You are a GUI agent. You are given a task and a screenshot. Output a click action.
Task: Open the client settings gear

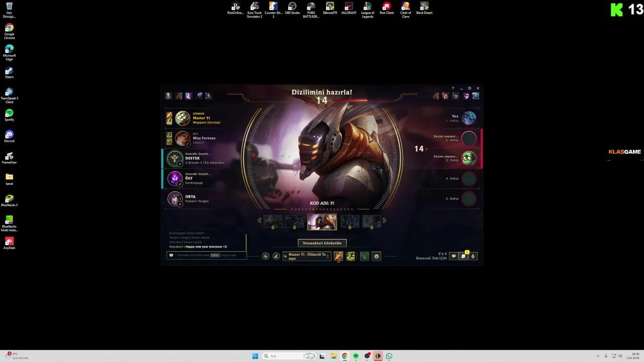click(x=469, y=88)
